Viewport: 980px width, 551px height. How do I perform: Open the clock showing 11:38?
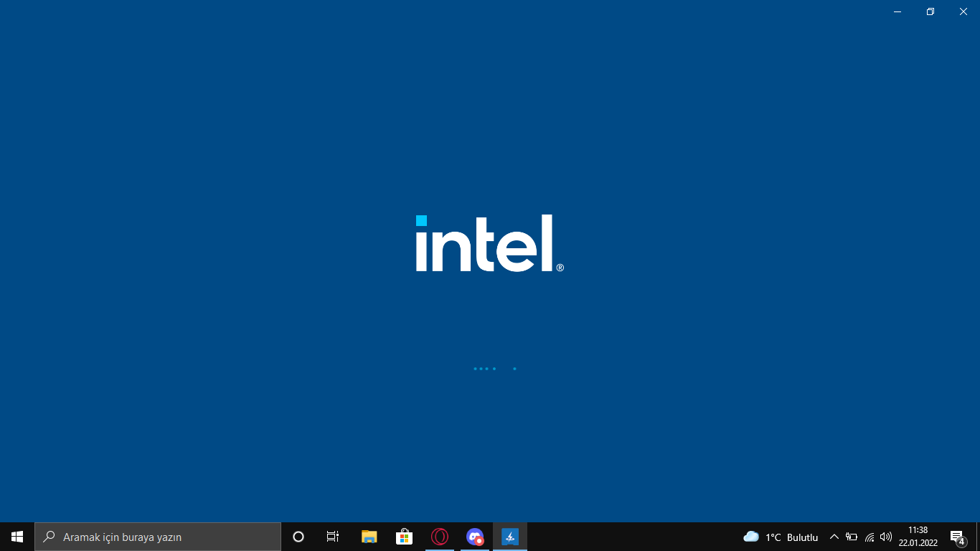coord(918,537)
